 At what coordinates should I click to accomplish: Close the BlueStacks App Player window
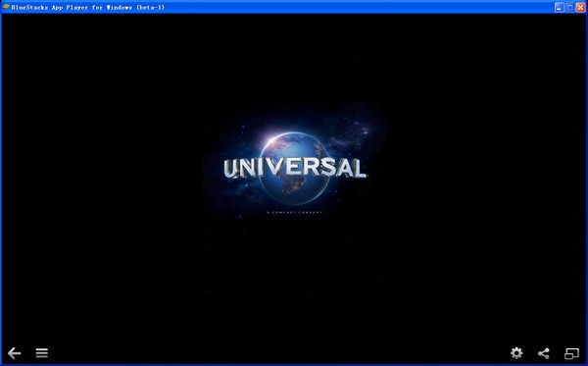[580, 7]
